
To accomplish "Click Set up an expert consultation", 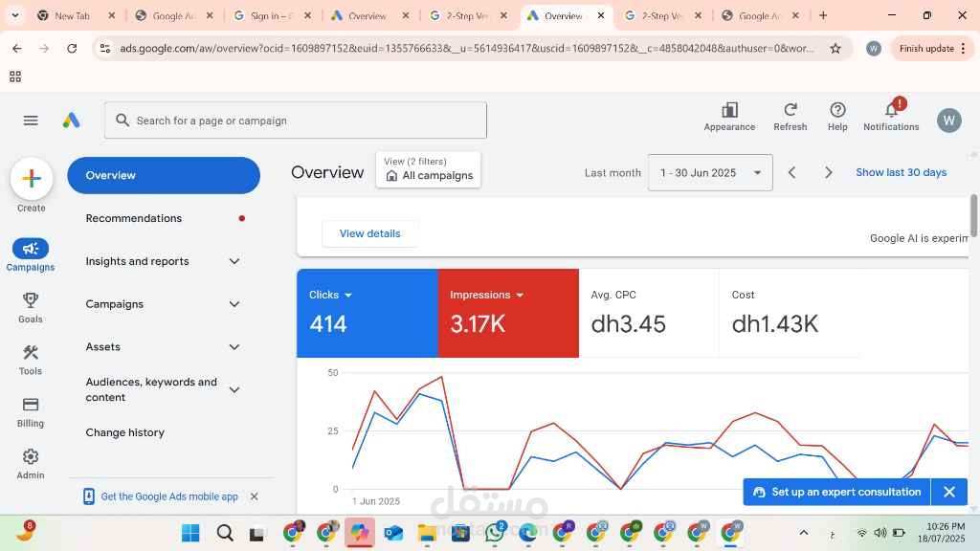I will [836, 492].
